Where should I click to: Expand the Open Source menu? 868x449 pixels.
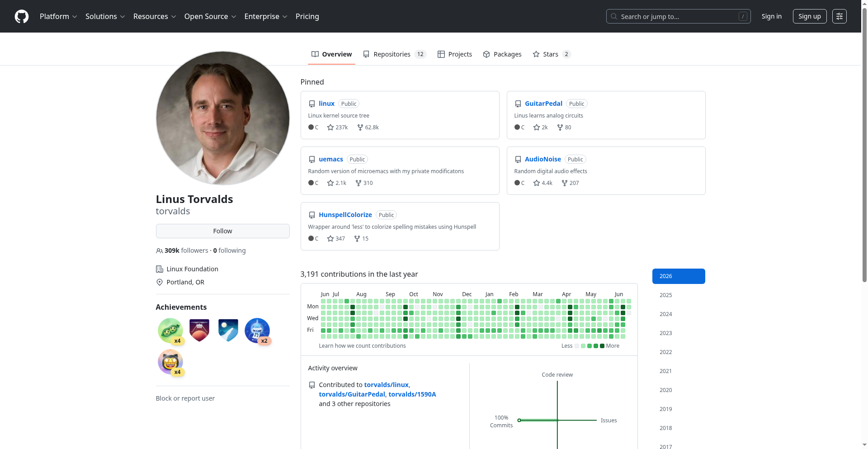coord(210,16)
